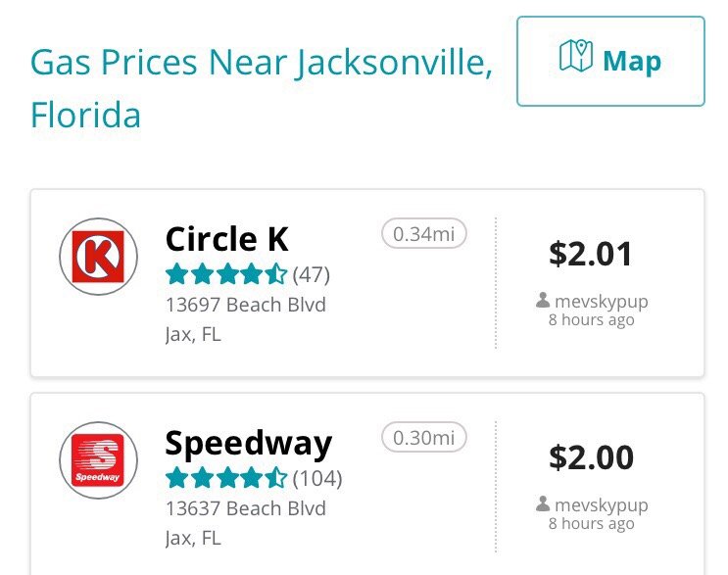Viewport: 728px width, 575px height.
Task: Click the 0.34mi distance badge
Action: (424, 233)
